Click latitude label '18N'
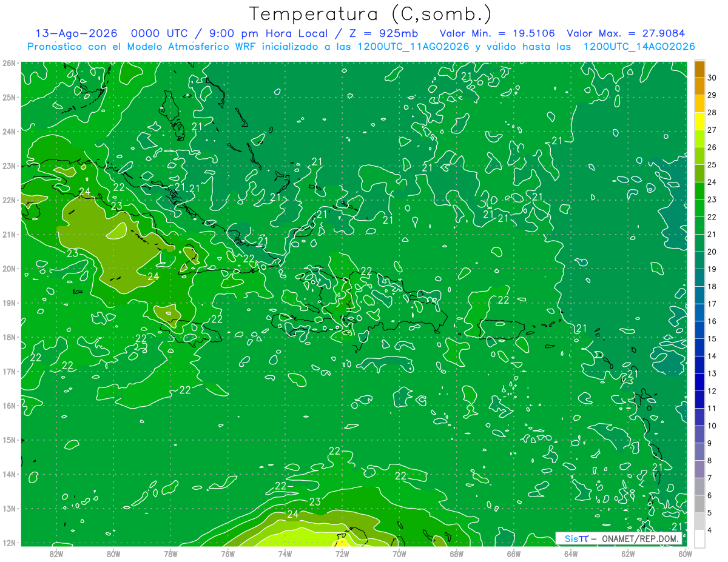This screenshot has height=562, width=728. 9,337
